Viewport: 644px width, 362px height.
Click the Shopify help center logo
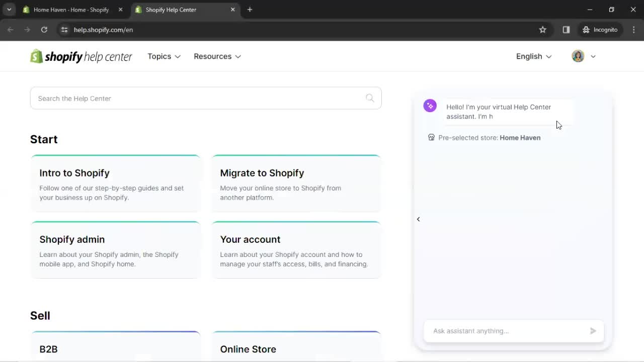coord(81,56)
